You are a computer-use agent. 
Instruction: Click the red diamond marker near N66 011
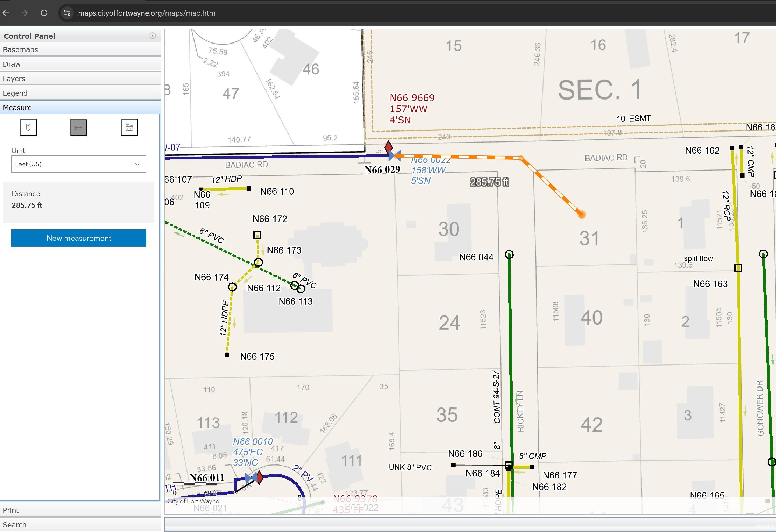pos(259,477)
